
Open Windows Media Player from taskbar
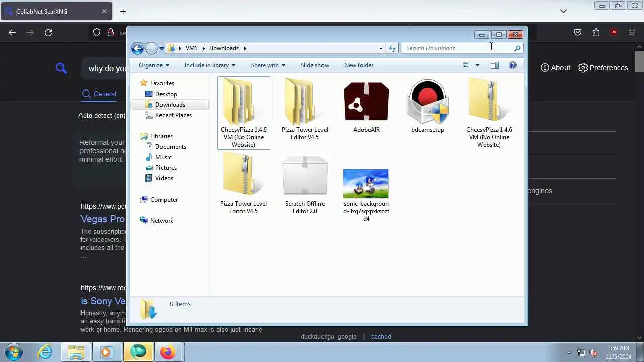(107, 352)
